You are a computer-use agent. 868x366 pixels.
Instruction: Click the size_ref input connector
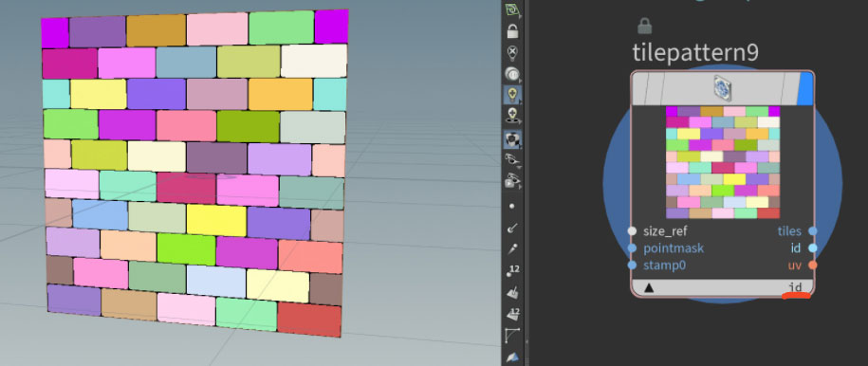pyautogui.click(x=632, y=231)
